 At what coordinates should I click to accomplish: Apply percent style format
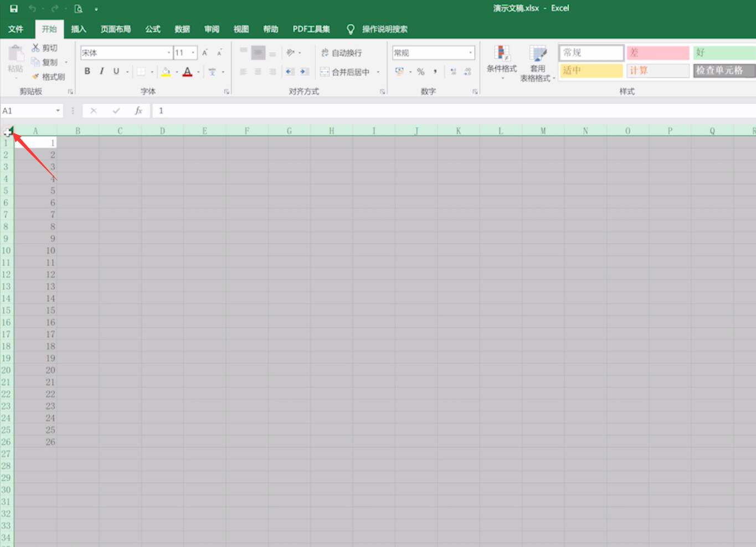pyautogui.click(x=421, y=71)
